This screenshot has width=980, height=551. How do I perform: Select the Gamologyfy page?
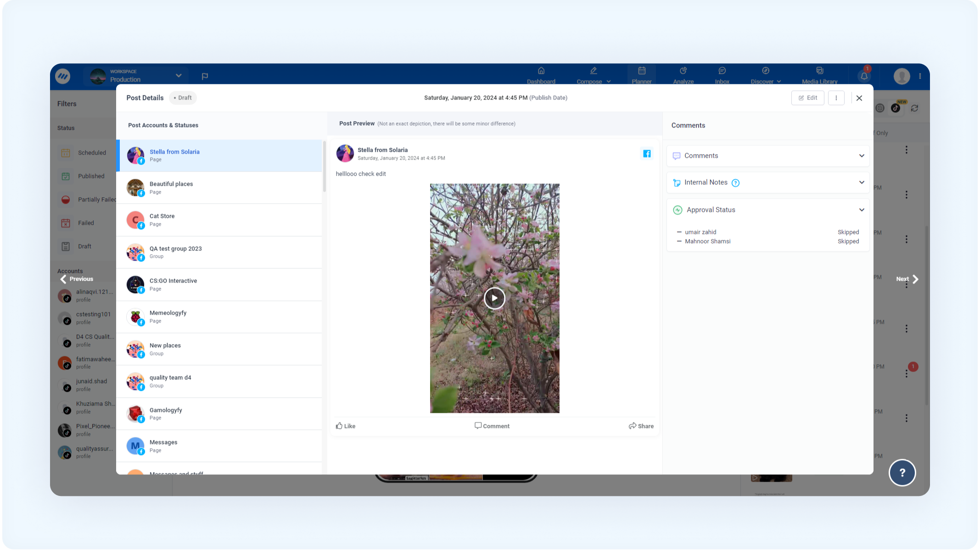click(x=220, y=414)
